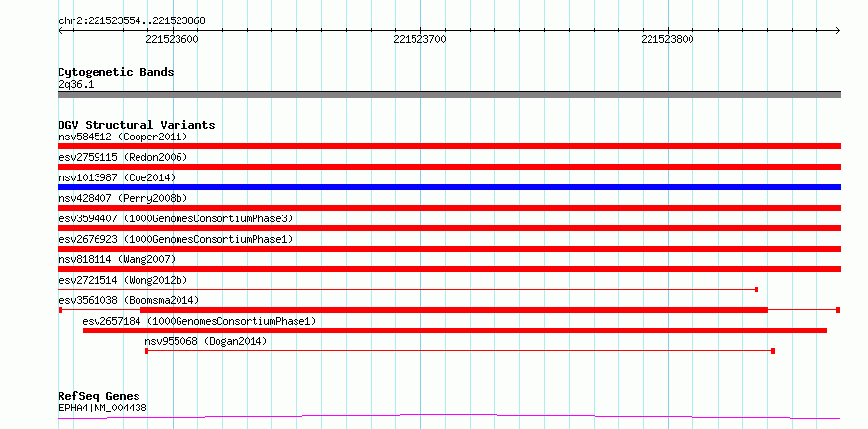Screen dimensions: 868x429
Task: Click the 221523600 ruler tick label
Action: [x=173, y=39]
